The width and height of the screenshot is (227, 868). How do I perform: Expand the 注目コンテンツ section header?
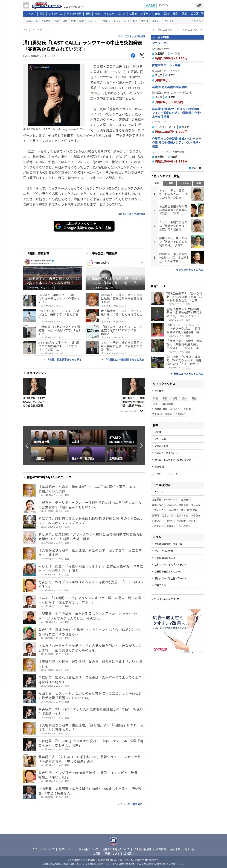pyautogui.click(x=35, y=373)
